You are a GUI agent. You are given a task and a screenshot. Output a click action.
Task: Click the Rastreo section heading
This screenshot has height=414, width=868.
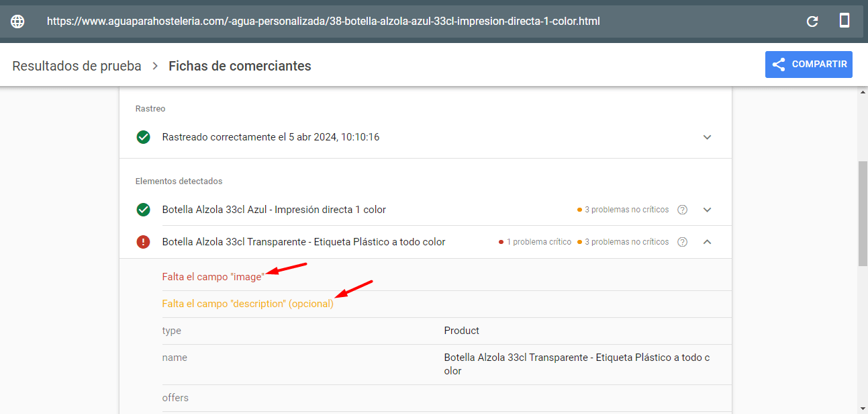150,108
